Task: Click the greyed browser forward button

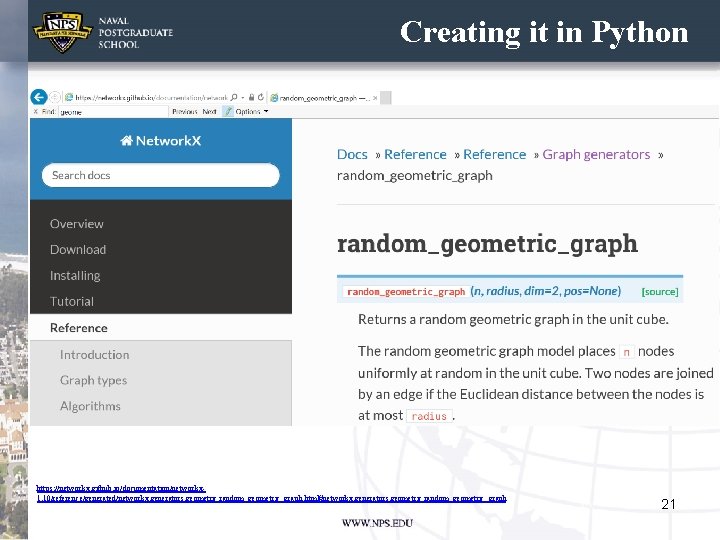Action: [55, 97]
